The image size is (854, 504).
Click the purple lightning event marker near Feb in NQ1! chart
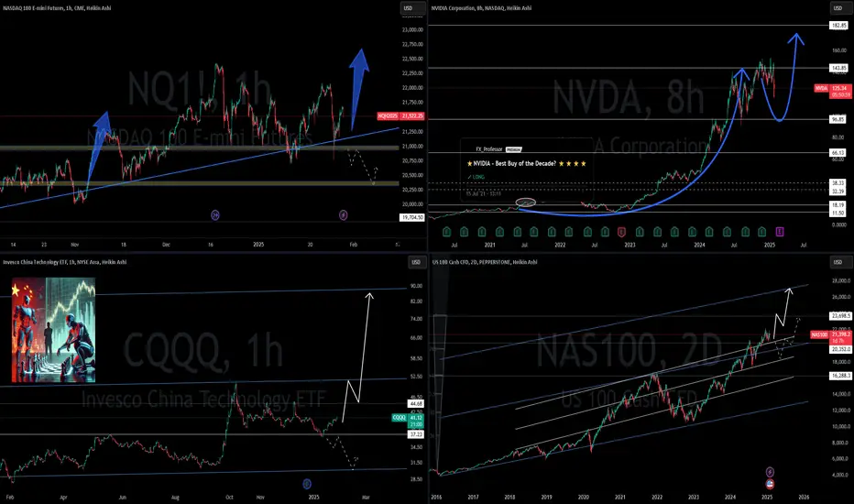pyautogui.click(x=343, y=215)
